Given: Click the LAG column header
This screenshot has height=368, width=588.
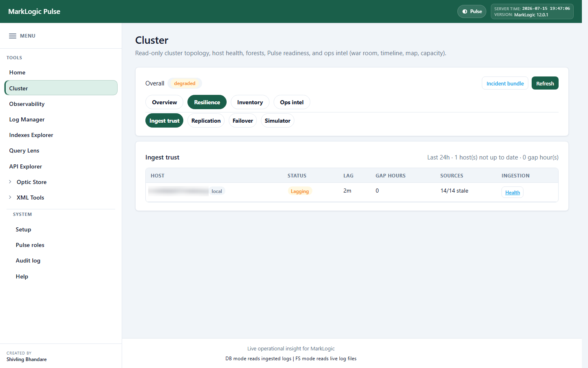Looking at the screenshot, I should [x=348, y=176].
